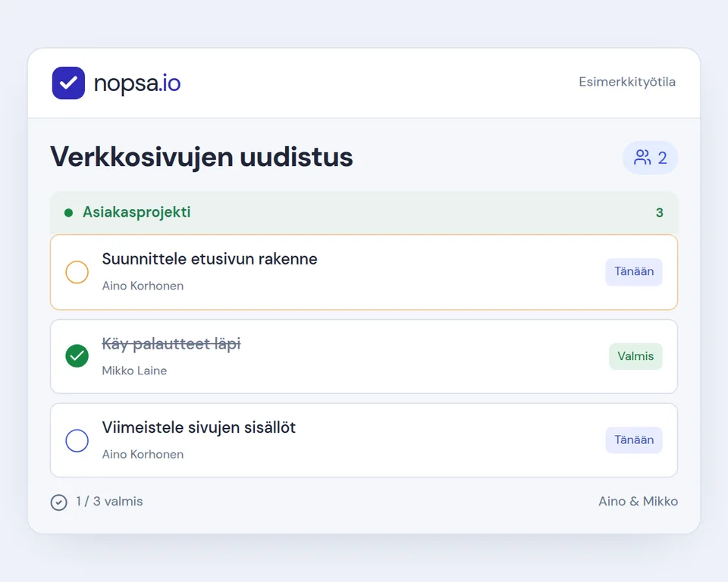Check off Viimeistele sivujen sisällöt task
This screenshot has width=728, height=582.
pos(77,440)
